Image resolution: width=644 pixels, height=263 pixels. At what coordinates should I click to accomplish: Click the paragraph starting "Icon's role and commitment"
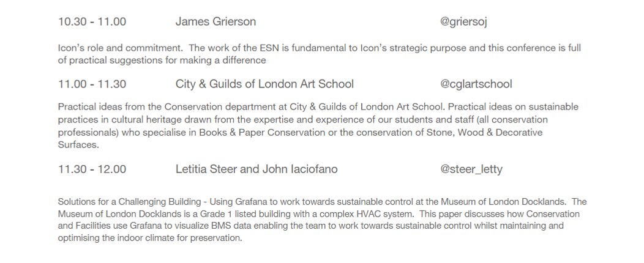(x=319, y=54)
